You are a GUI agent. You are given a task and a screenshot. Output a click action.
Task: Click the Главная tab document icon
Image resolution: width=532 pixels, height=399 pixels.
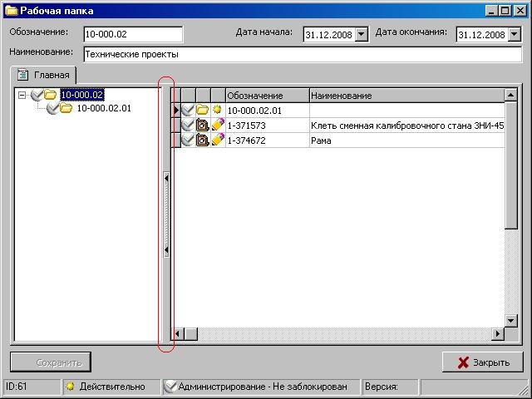click(x=22, y=75)
